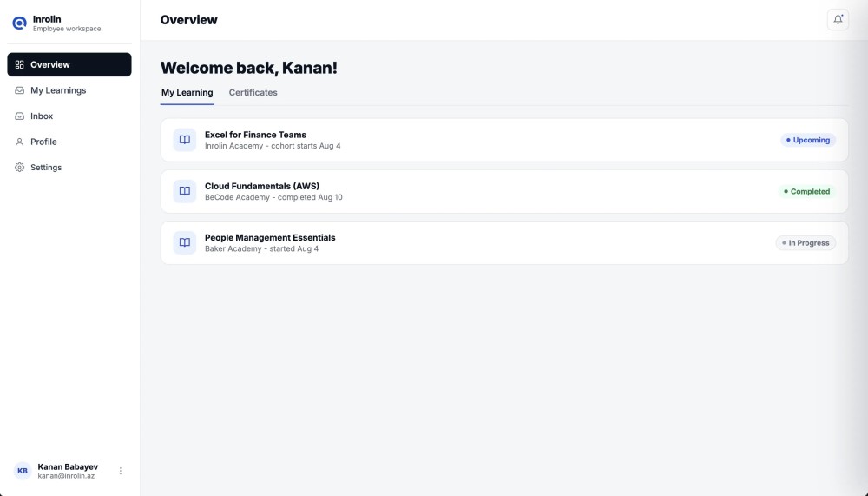This screenshot has width=868, height=496.
Task: Click the kanan@inrolin.az email text
Action: tap(66, 476)
